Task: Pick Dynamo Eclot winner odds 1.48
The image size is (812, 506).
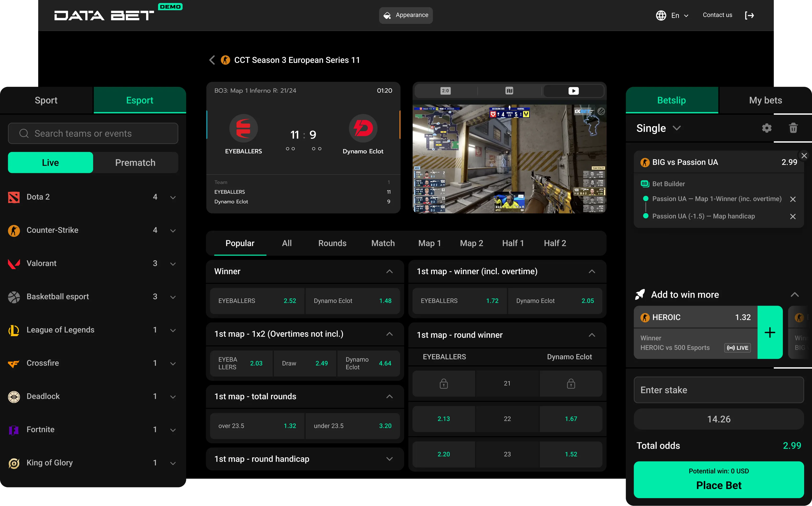Action: click(x=353, y=301)
